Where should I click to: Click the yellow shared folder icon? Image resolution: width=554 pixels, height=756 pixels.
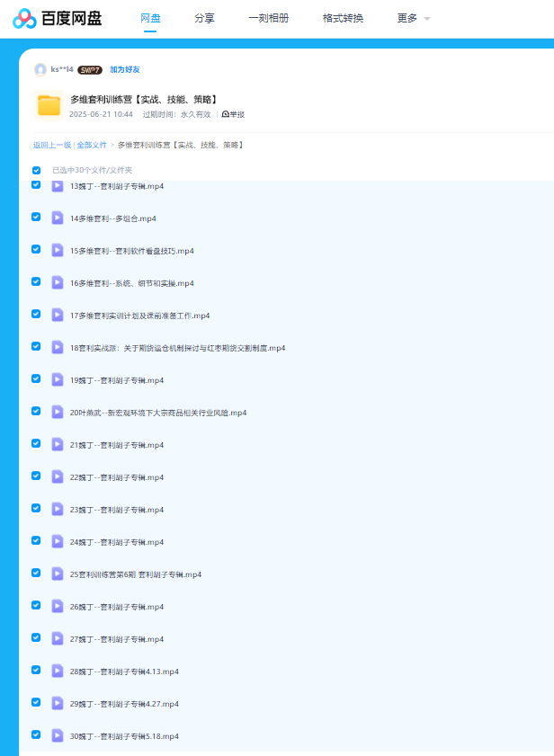point(49,106)
